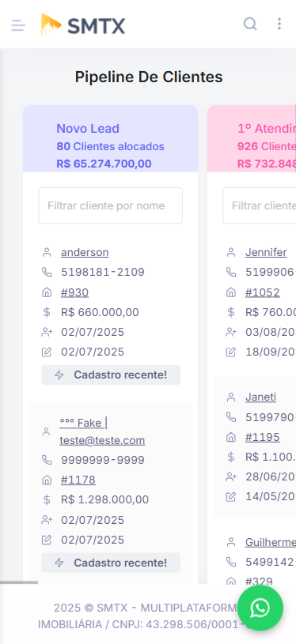The width and height of the screenshot is (296, 644).
Task: Click the Fake teste@teste.com client link
Action: tap(102, 431)
